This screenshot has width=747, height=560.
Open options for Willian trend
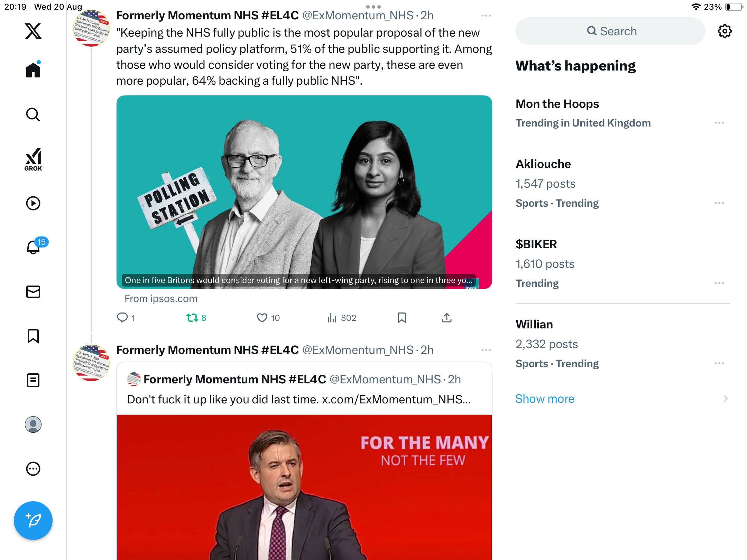[x=719, y=363]
